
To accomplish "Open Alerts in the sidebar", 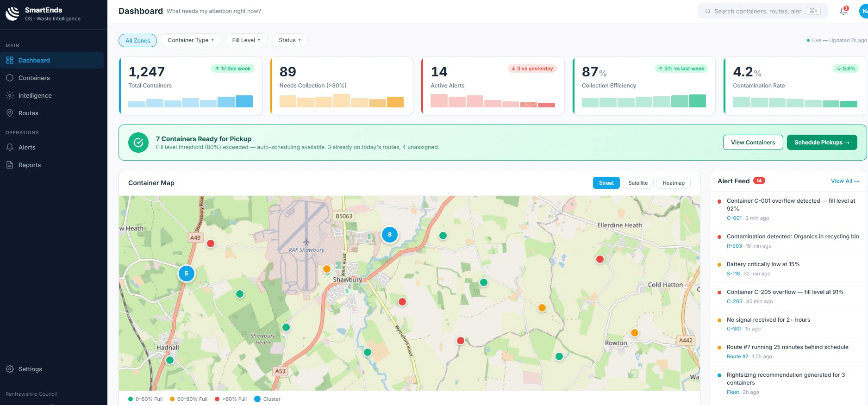I will [x=52, y=147].
